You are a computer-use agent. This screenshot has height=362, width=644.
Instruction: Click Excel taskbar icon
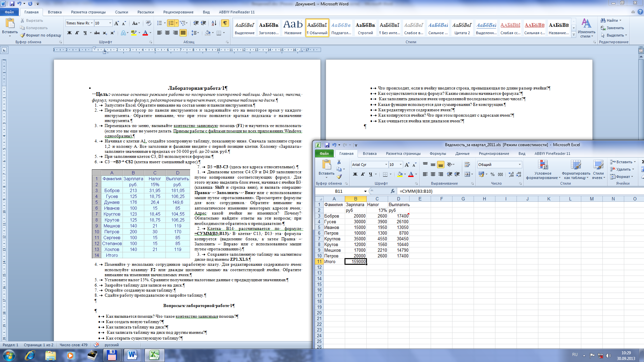tap(154, 355)
